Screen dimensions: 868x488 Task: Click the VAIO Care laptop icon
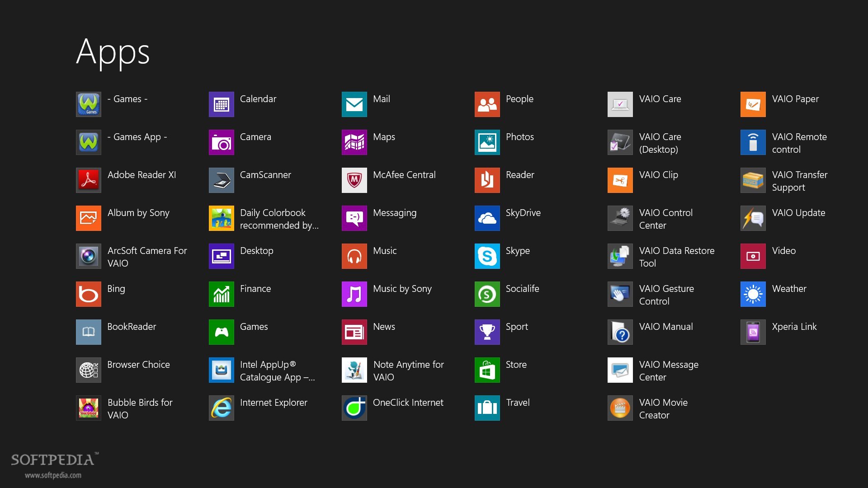(x=620, y=104)
